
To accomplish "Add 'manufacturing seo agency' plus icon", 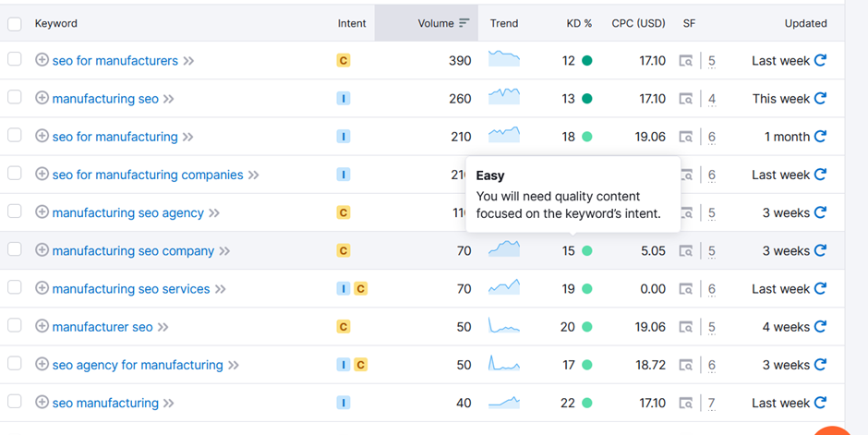I will (x=42, y=212).
